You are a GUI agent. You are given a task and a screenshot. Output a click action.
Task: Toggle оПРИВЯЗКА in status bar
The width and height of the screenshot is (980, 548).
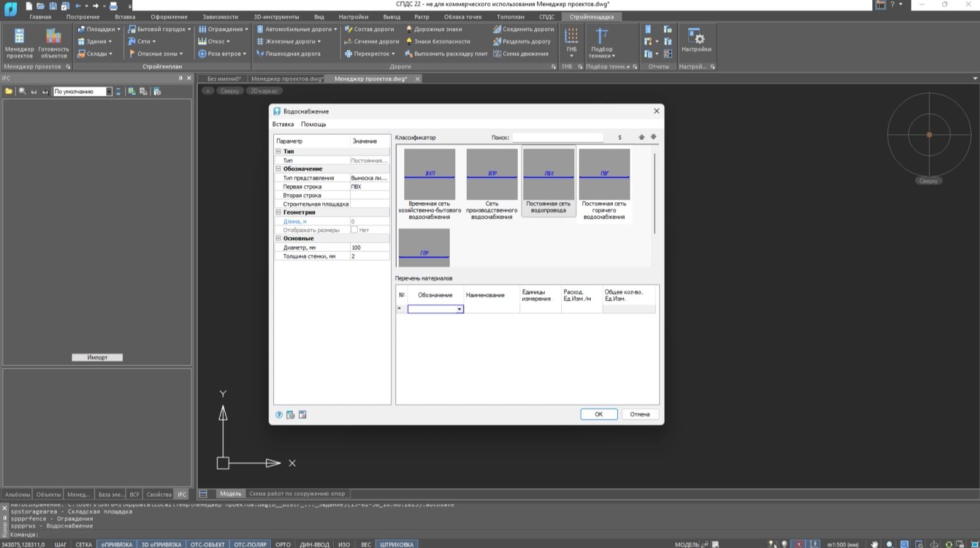coord(117,544)
